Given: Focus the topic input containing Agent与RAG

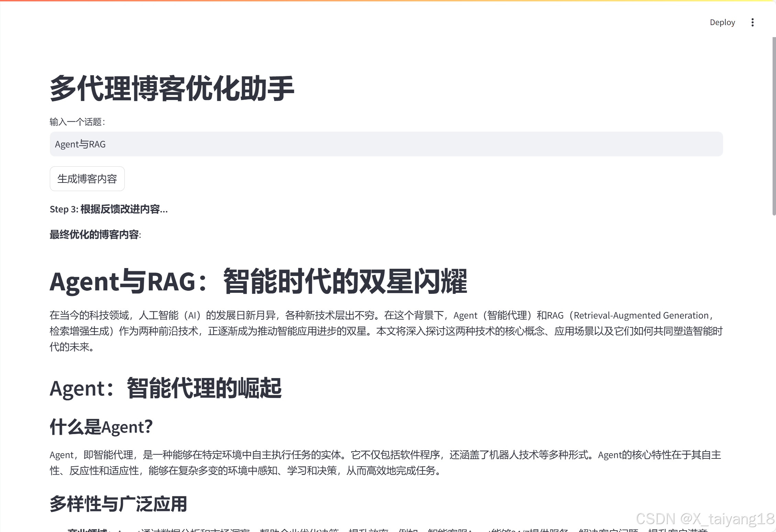Looking at the screenshot, I should tap(386, 144).
